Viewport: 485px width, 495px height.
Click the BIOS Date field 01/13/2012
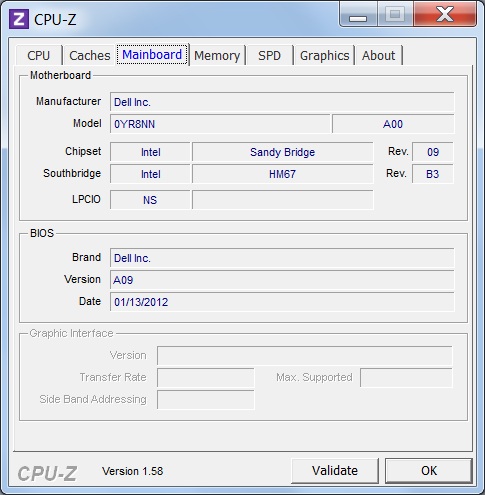point(282,302)
